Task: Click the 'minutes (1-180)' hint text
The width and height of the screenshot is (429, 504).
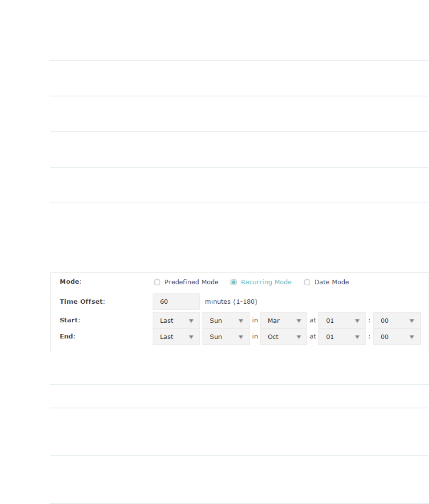Action: click(231, 302)
